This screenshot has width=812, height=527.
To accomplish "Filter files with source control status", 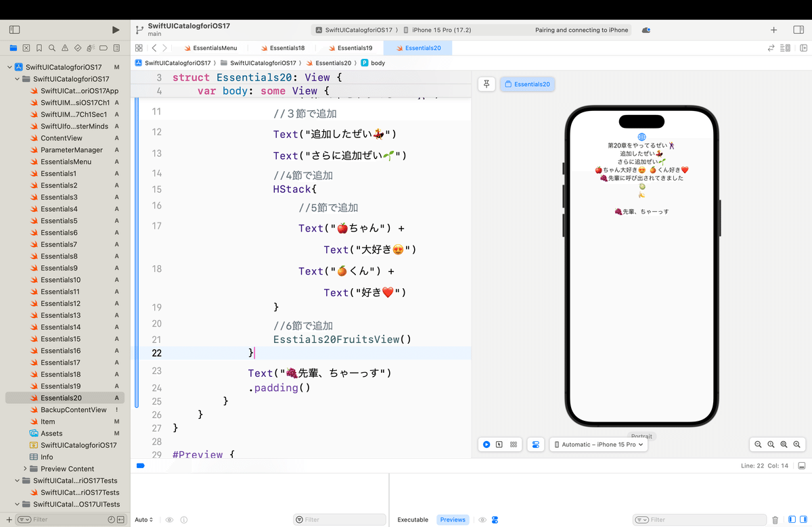I will (121, 520).
